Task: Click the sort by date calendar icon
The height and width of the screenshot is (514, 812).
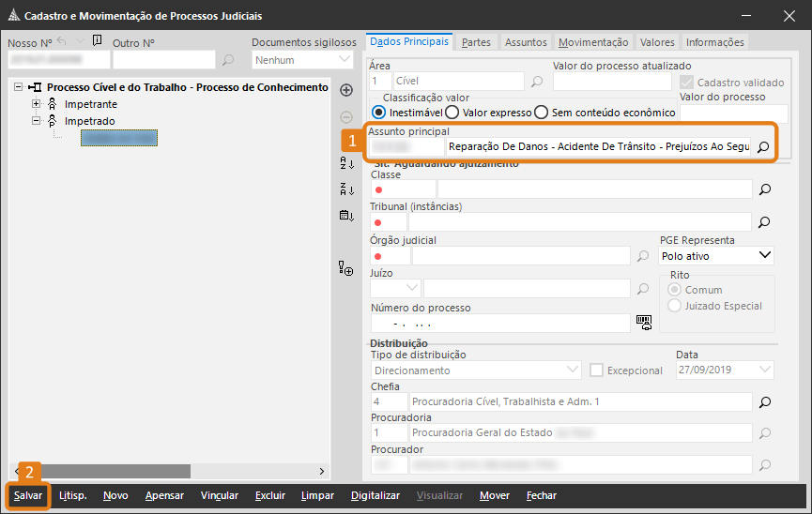Action: [345, 216]
